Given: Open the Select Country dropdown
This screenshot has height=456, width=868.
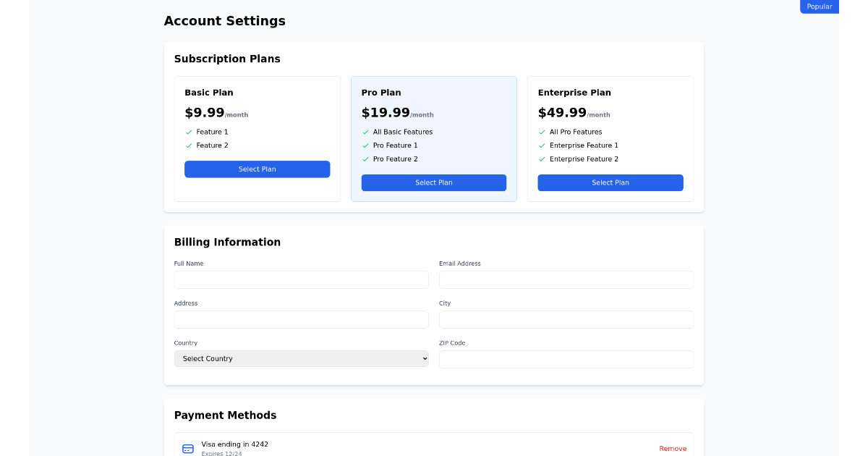Looking at the screenshot, I should pos(301,358).
